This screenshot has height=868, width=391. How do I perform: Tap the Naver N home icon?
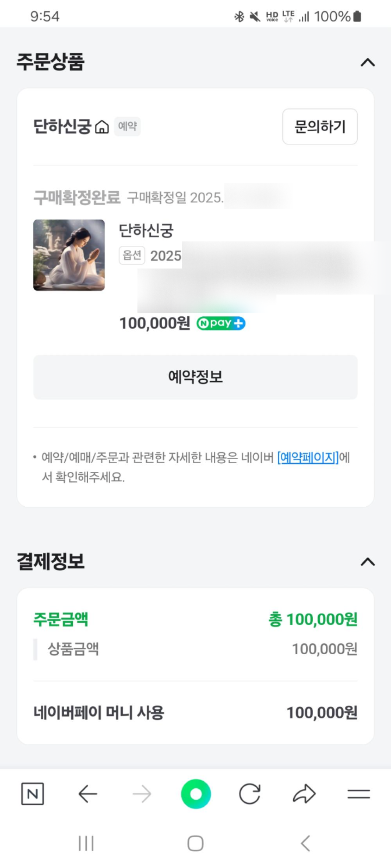point(32,794)
